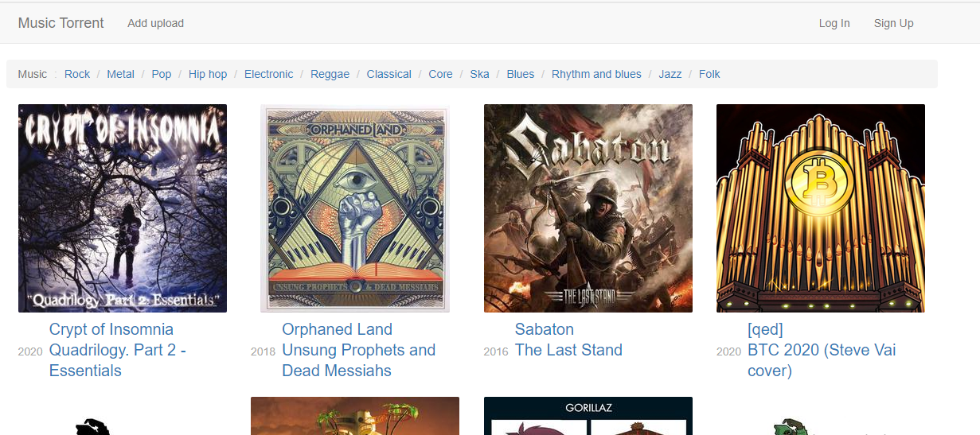The width and height of the screenshot is (980, 435).
Task: Open the Bitcoin organ album artwork
Action: (x=821, y=208)
